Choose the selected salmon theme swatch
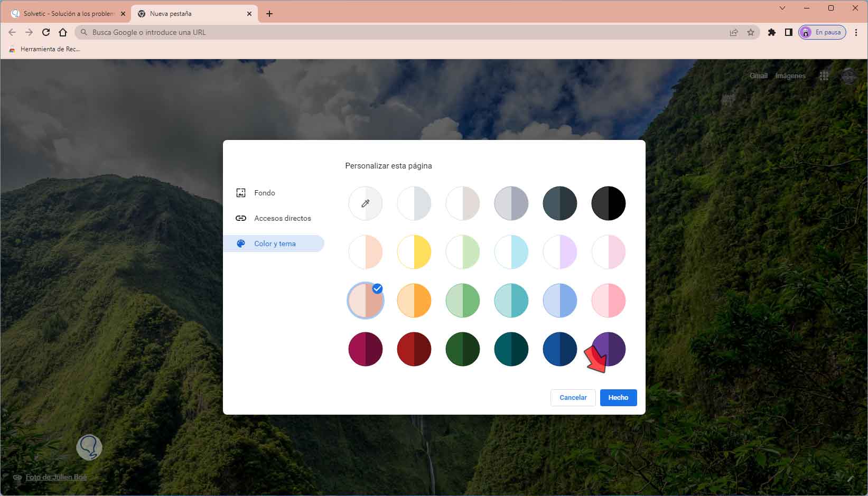 (366, 301)
